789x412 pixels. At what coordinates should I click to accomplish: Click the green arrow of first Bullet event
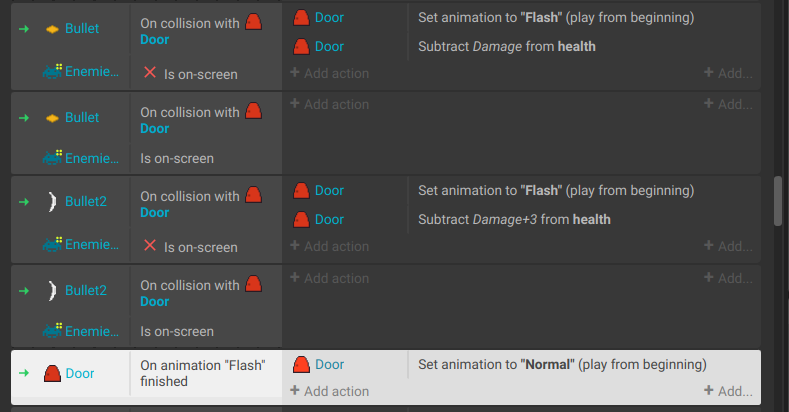coord(24,29)
